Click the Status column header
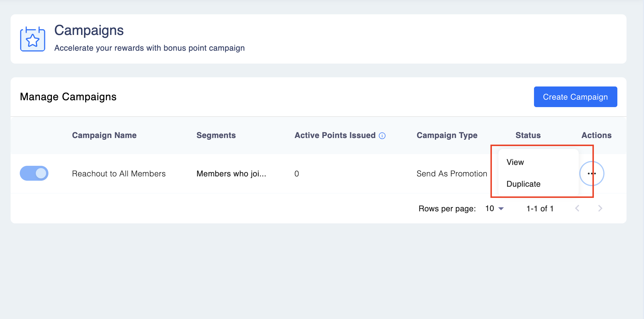 click(528, 135)
